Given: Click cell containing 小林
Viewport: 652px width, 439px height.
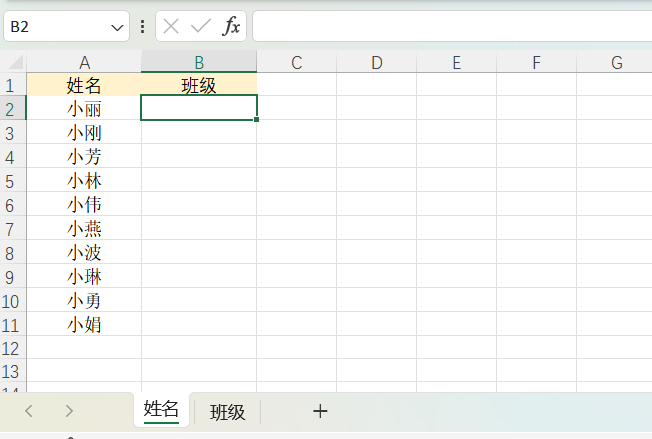Looking at the screenshot, I should (84, 180).
